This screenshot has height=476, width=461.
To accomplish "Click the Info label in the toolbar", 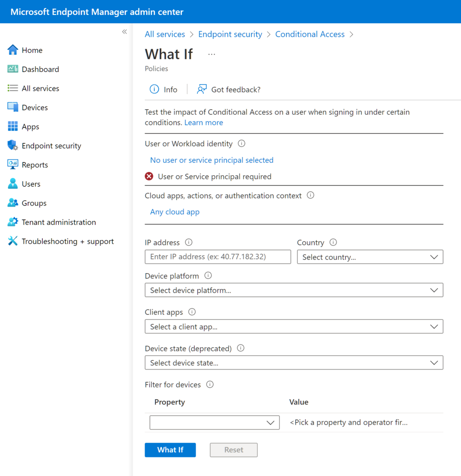I will [171, 90].
